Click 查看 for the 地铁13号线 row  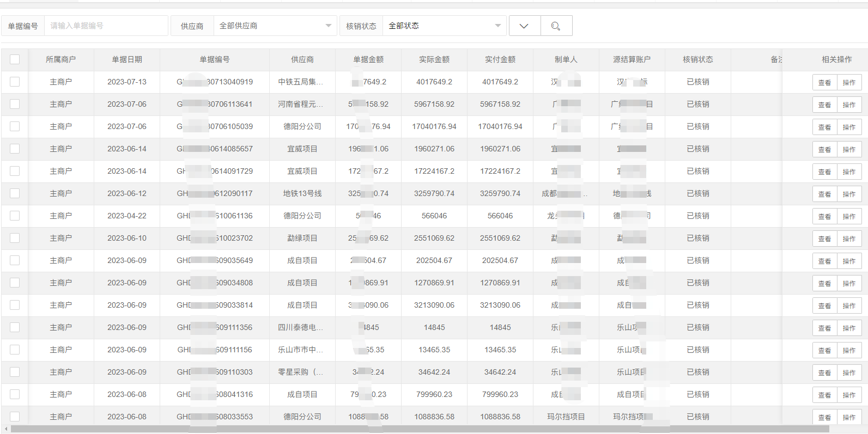[x=824, y=194]
